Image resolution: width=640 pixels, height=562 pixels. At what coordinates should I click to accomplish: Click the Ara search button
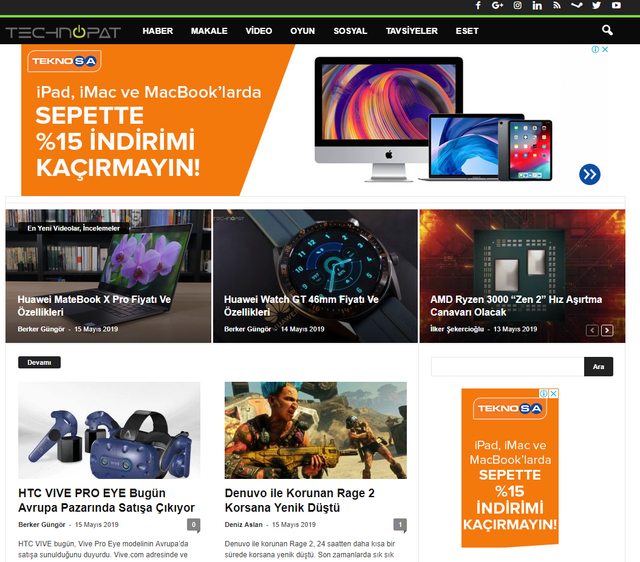point(598,367)
